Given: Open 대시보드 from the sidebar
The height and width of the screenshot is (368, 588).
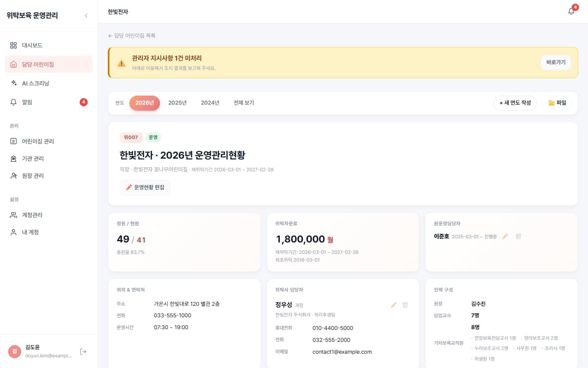Looking at the screenshot, I should pyautogui.click(x=49, y=45).
